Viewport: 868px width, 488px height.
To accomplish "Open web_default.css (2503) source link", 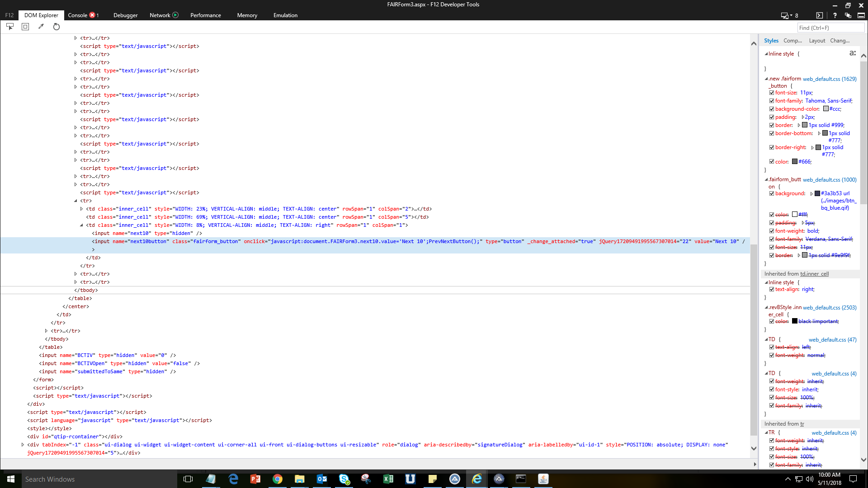I will coord(830,308).
